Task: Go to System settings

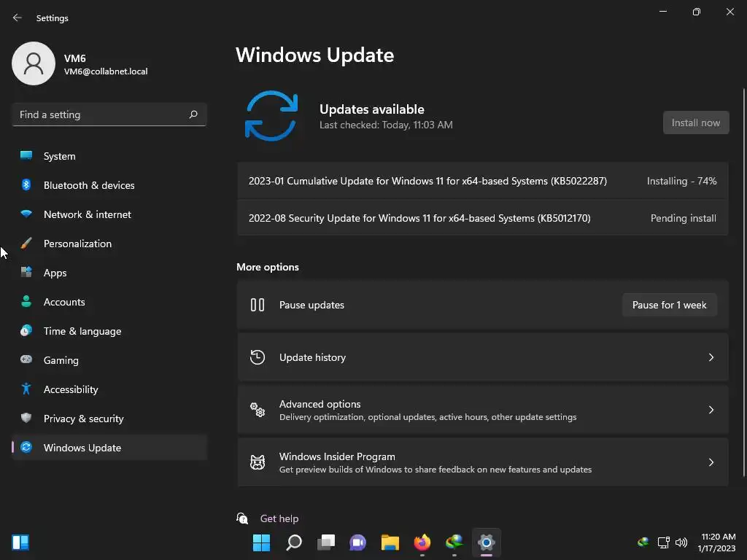Action: 109,156
